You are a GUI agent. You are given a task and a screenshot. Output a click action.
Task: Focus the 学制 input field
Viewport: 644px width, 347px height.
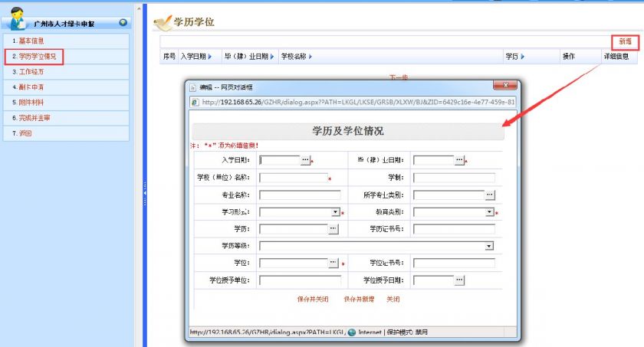[454, 178]
